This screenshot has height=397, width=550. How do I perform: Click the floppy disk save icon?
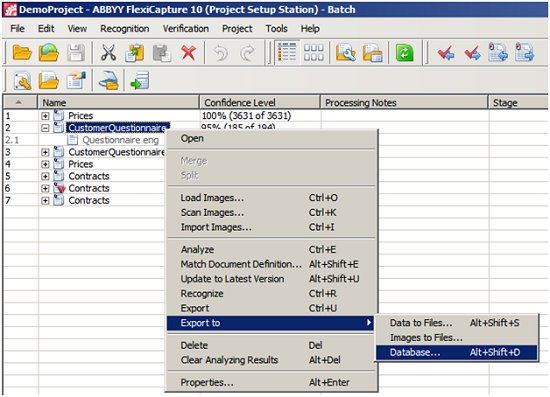click(x=76, y=53)
